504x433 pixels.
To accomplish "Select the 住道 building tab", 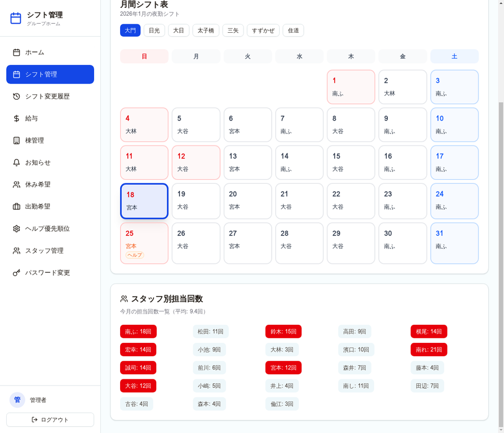I will tap(293, 30).
